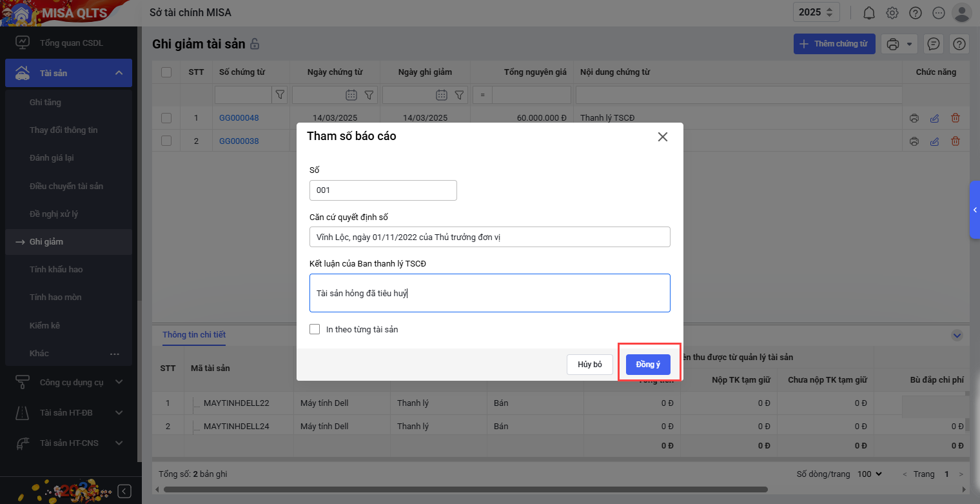Click the Căn cứ quyết định số field
The height and width of the screenshot is (504, 980).
click(489, 237)
